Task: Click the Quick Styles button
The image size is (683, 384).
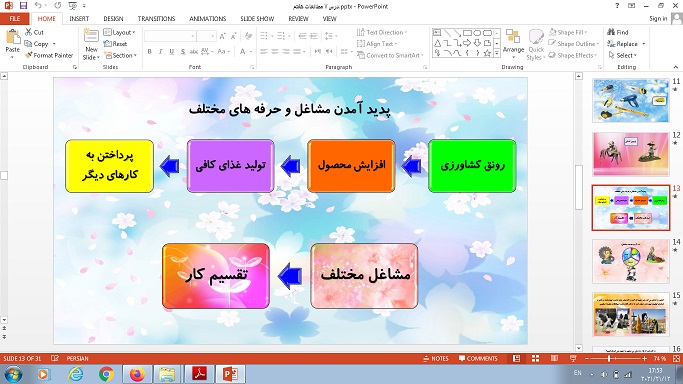Action: coord(536,44)
